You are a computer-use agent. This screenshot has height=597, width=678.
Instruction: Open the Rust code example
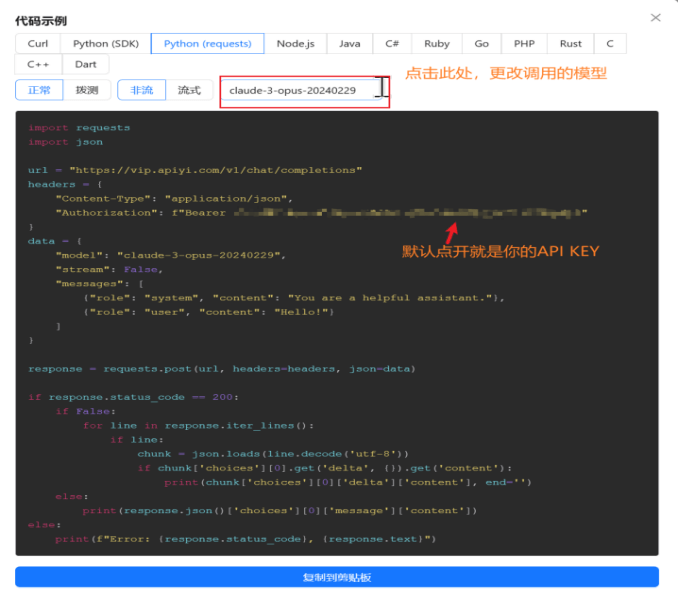[570, 44]
